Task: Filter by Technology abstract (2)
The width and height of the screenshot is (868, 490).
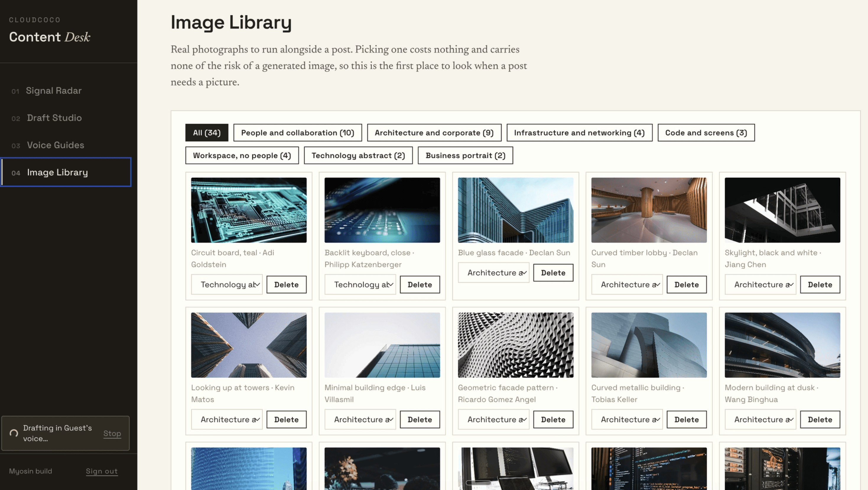Action: tap(358, 156)
